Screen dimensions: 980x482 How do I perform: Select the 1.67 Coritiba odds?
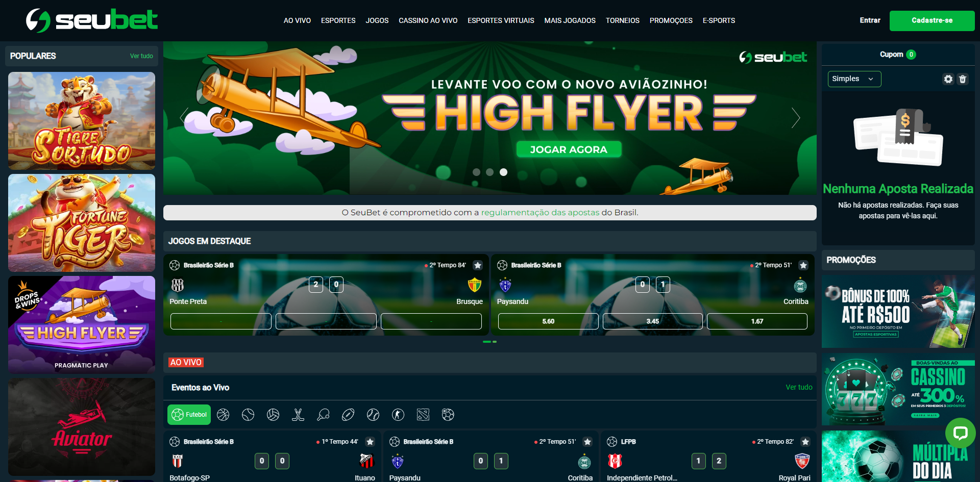click(757, 321)
